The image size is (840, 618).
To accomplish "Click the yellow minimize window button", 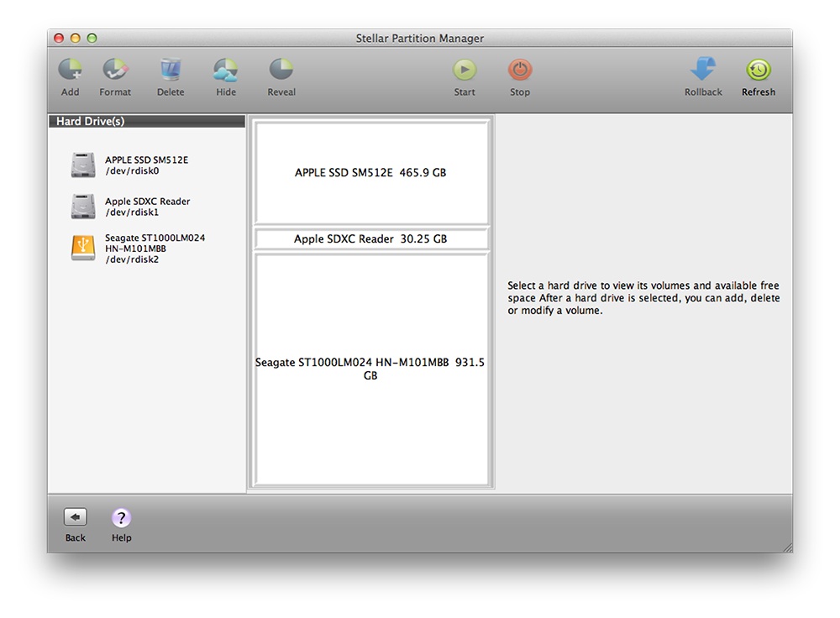I will (76, 38).
